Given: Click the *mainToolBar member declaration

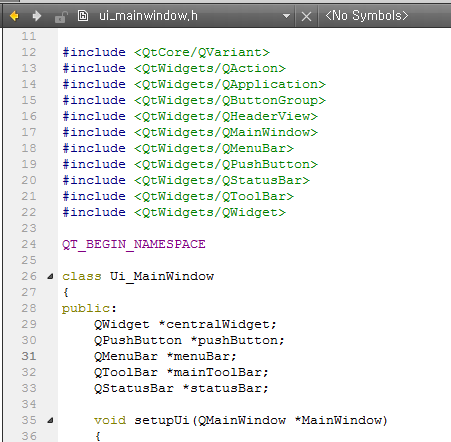Looking at the screenshot, I should (x=218, y=372).
